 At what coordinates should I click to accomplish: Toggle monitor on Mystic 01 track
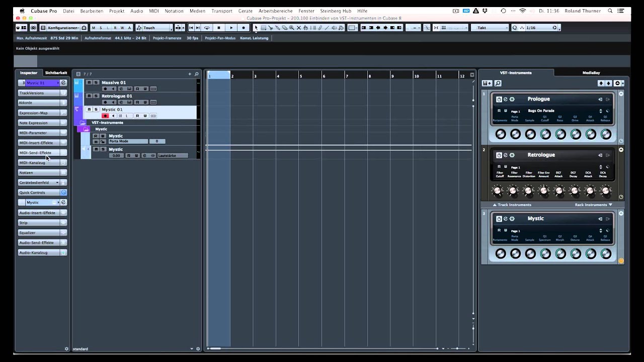click(x=113, y=116)
